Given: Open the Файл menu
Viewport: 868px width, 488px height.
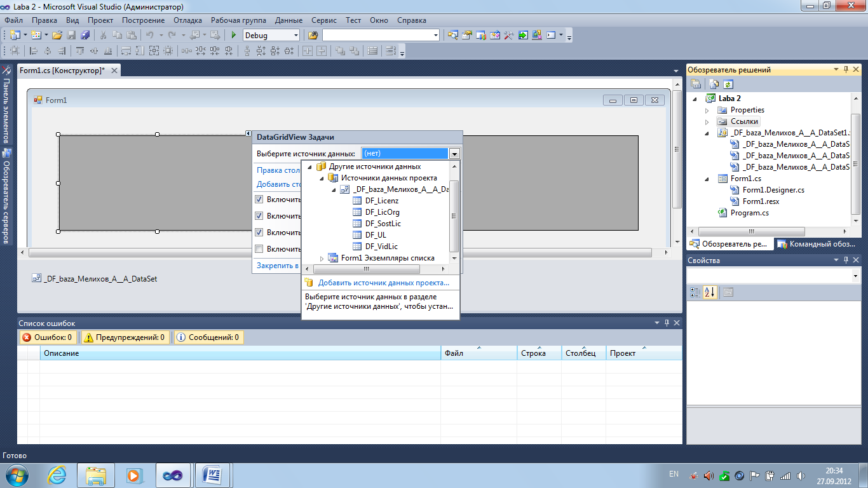Looking at the screenshot, I should [x=14, y=20].
